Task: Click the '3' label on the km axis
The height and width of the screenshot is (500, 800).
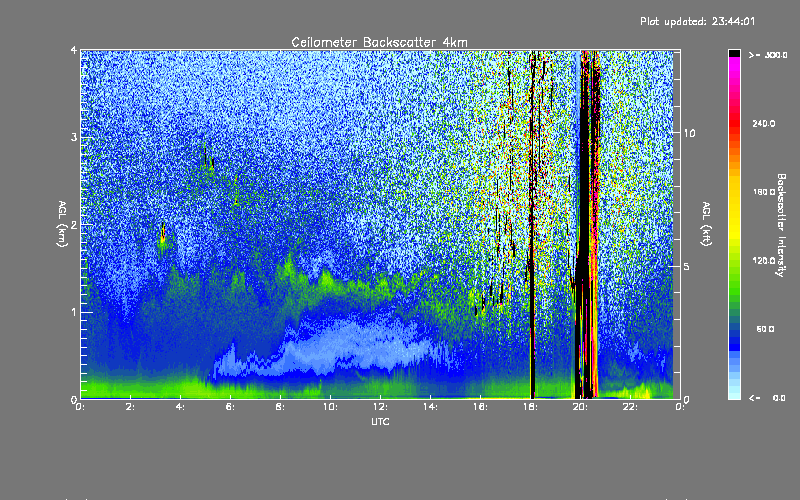Action: [x=74, y=137]
